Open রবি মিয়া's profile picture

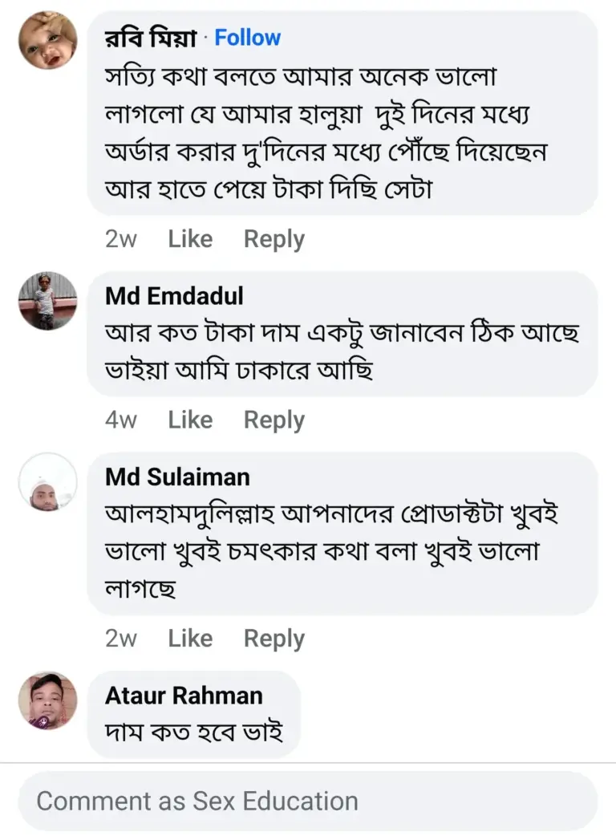tap(48, 40)
